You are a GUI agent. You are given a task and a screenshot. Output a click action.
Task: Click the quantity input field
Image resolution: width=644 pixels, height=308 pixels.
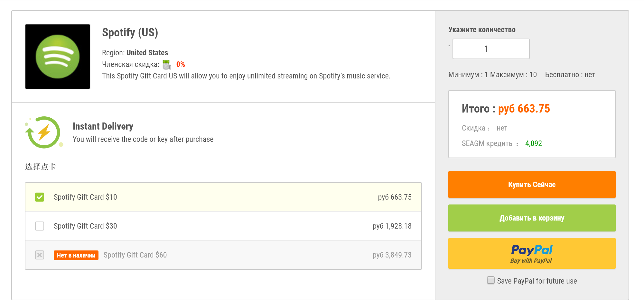click(x=491, y=49)
